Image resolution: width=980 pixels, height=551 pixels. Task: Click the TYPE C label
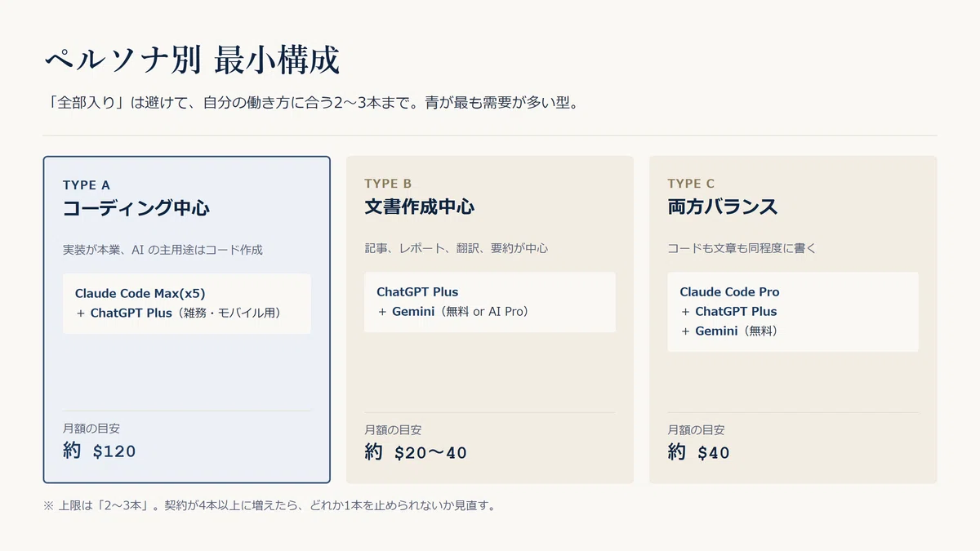[x=691, y=184]
